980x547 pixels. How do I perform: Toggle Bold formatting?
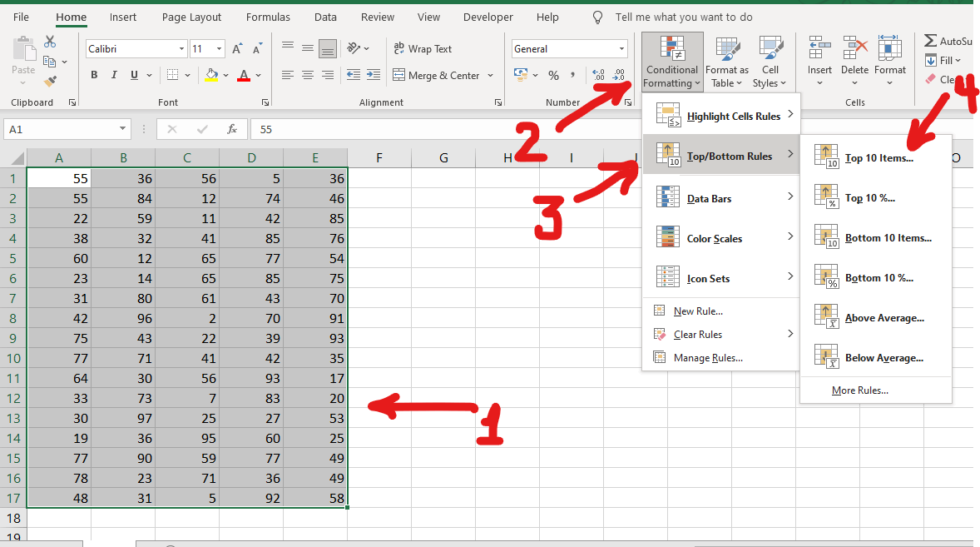[x=94, y=75]
